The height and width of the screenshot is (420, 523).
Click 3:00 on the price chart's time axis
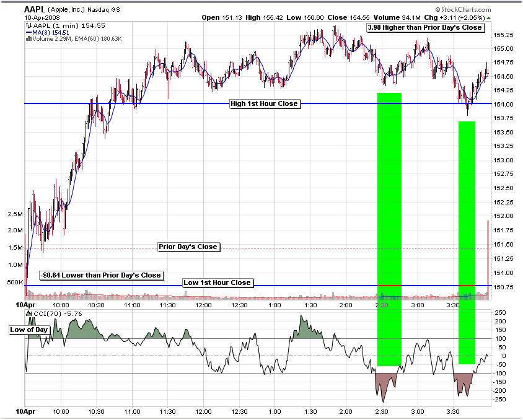tap(418, 305)
